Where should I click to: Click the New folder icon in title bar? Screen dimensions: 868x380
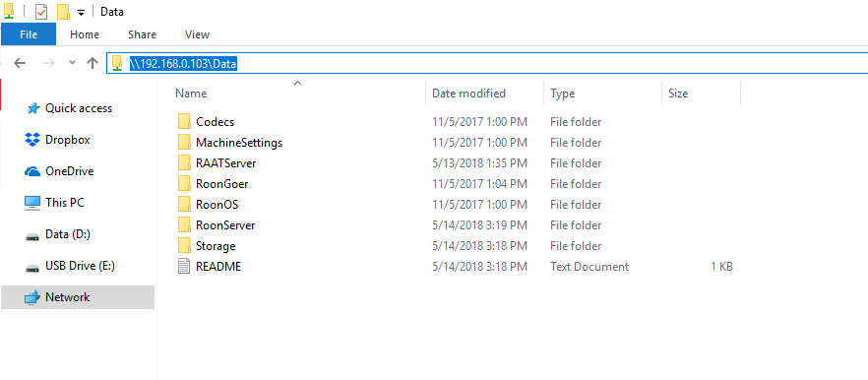click(x=63, y=12)
